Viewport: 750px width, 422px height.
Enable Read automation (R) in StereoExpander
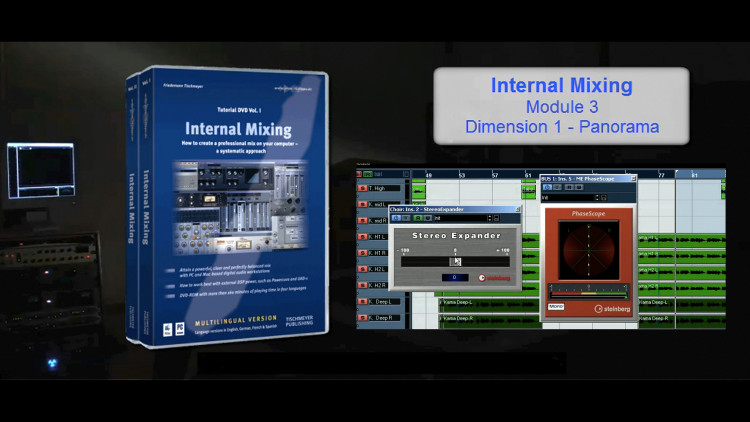point(418,218)
